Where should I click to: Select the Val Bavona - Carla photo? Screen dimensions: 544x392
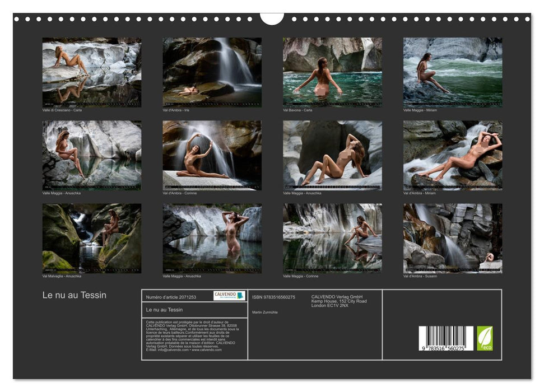(332, 72)
